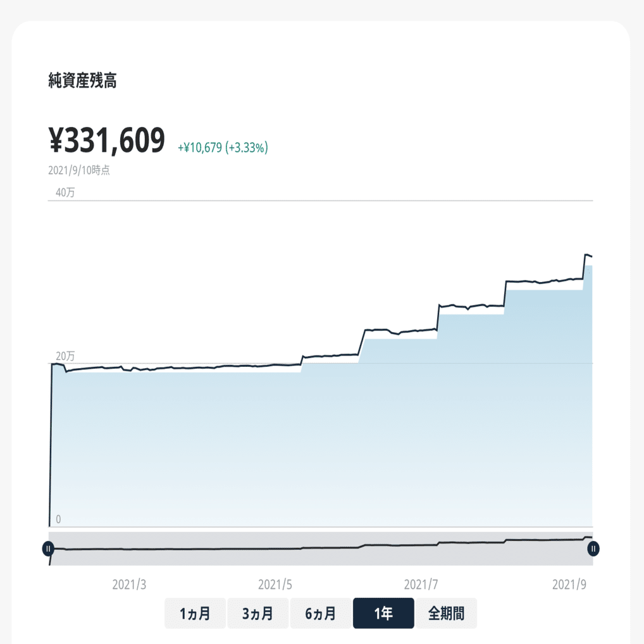Click the 2021/9/10時点 date label
Screen dimensions: 644x644
pyautogui.click(x=79, y=171)
